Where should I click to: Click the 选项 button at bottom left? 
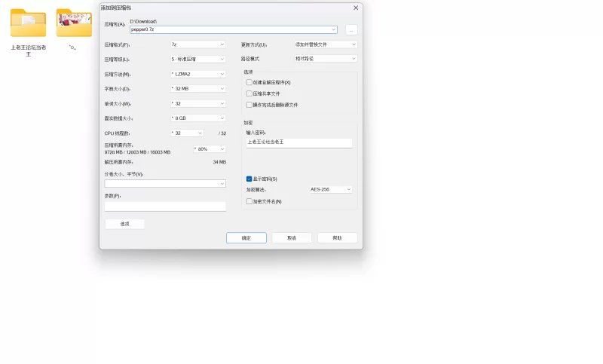[x=124, y=224]
